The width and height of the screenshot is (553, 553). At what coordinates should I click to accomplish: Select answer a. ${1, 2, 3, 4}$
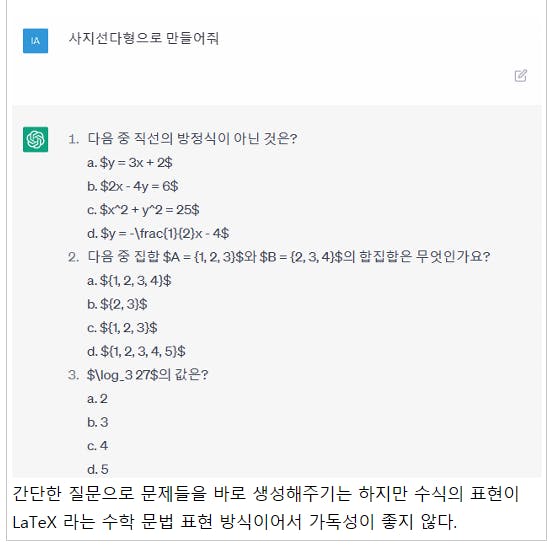[x=129, y=281]
